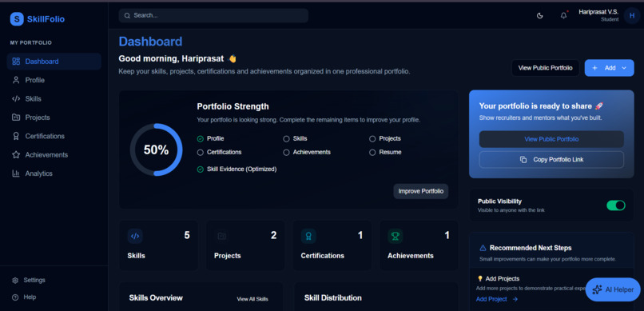Navigate to the Skills section
644x311 pixels.
[54, 98]
